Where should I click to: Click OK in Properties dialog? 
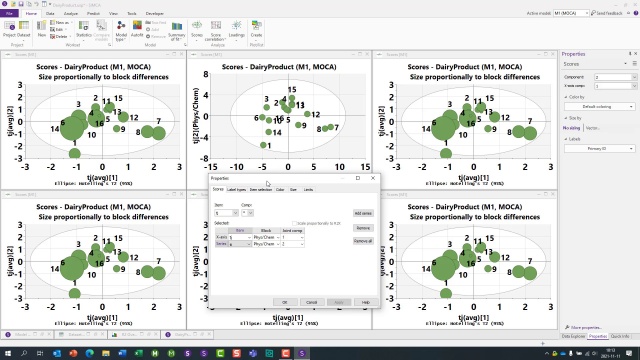[x=284, y=302]
